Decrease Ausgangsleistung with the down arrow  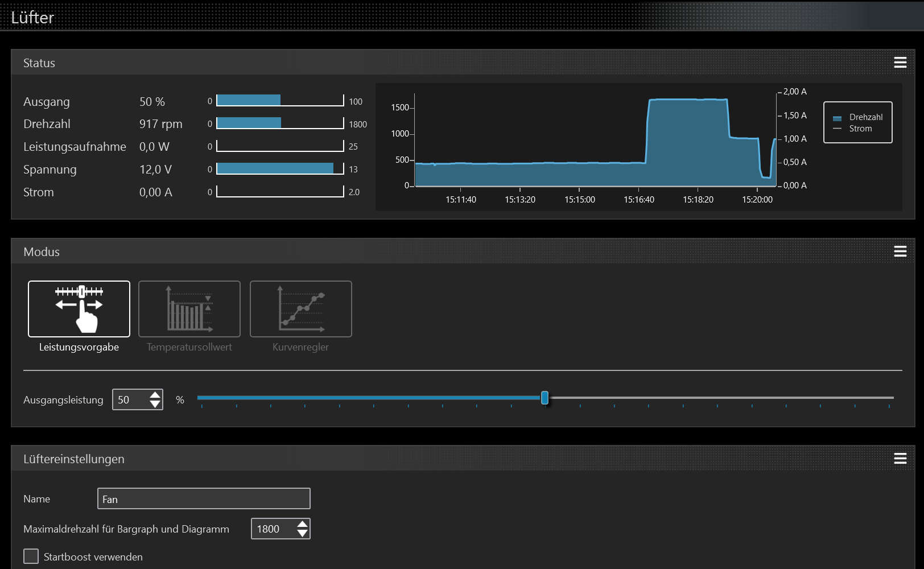tap(155, 404)
